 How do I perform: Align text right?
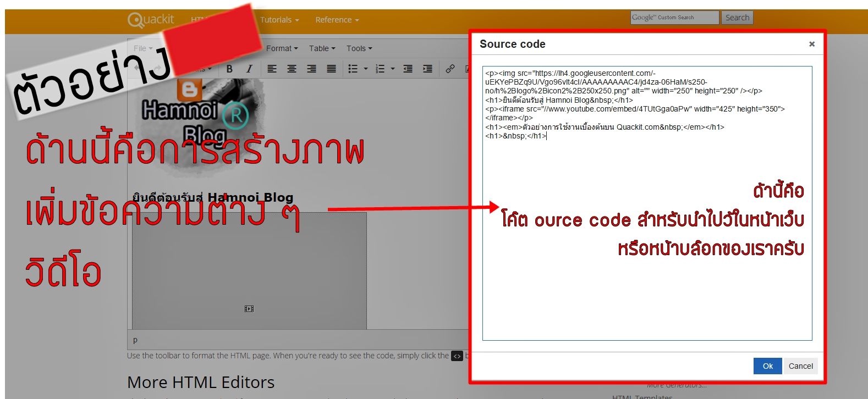click(311, 69)
